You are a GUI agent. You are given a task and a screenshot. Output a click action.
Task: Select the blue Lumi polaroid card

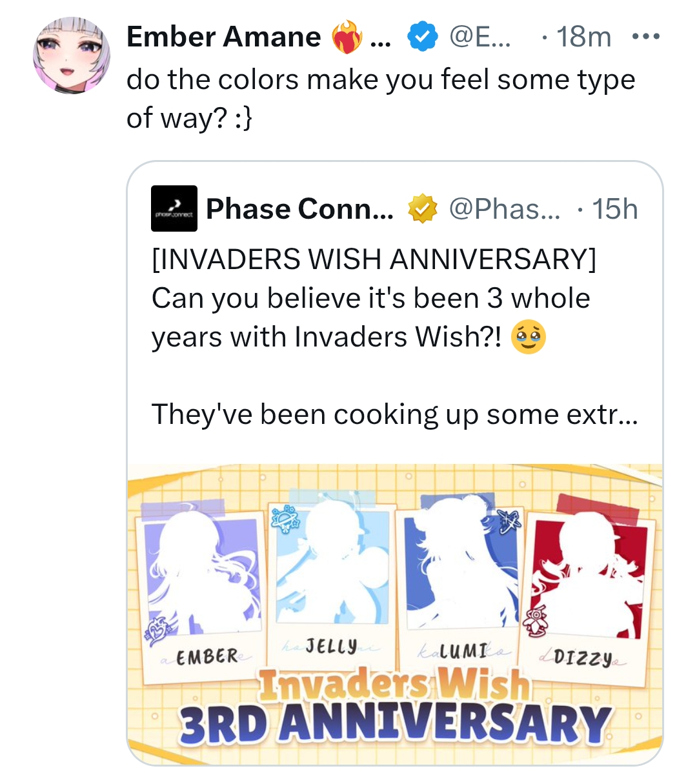pos(461,583)
